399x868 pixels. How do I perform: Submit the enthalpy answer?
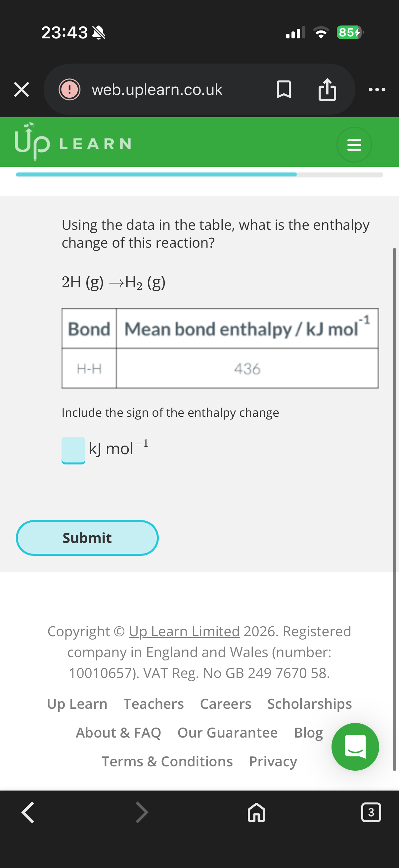[87, 538]
